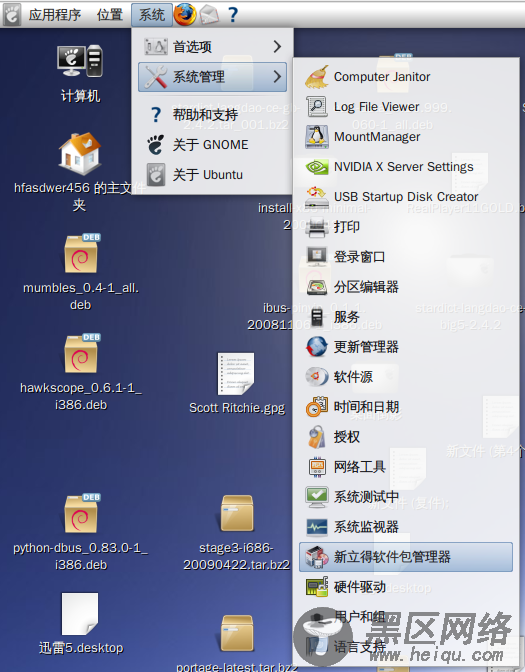Image resolution: width=525 pixels, height=672 pixels.
Task: Launch 分区编辑器 partition editor
Action: tap(405, 287)
